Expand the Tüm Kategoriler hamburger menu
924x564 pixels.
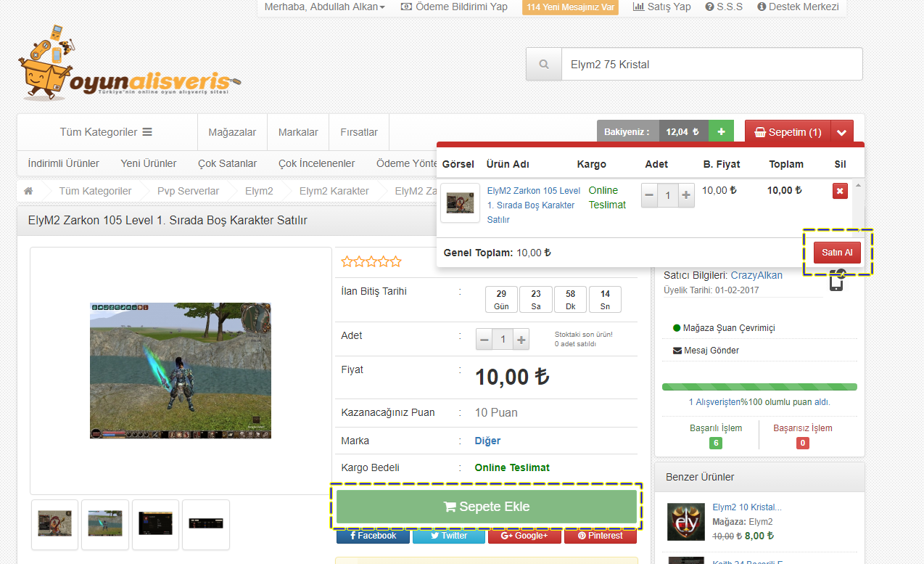tap(106, 132)
